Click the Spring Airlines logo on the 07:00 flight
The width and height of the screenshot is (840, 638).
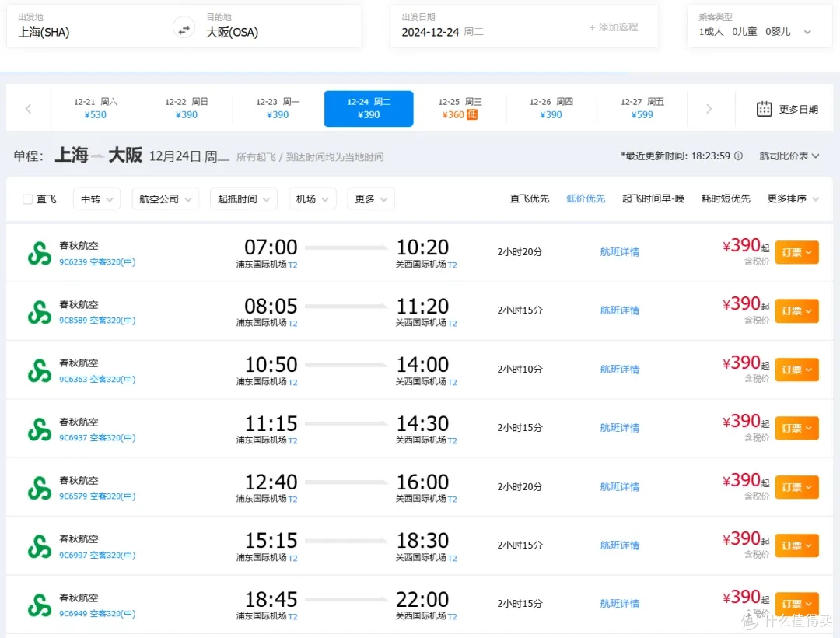pos(39,251)
